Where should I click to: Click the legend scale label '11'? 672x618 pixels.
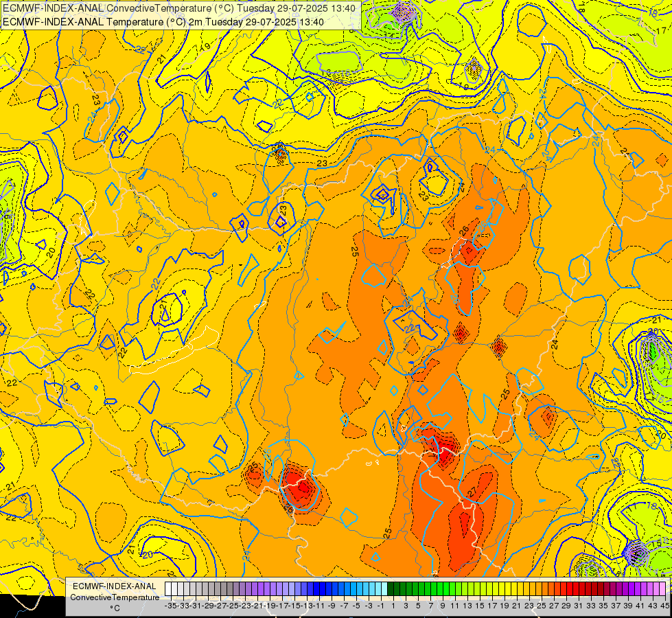coord(455,606)
